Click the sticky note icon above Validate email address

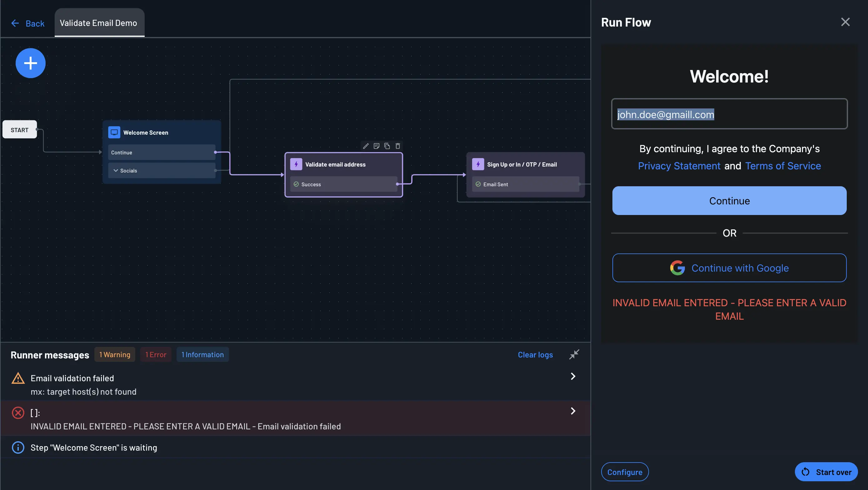click(x=377, y=146)
